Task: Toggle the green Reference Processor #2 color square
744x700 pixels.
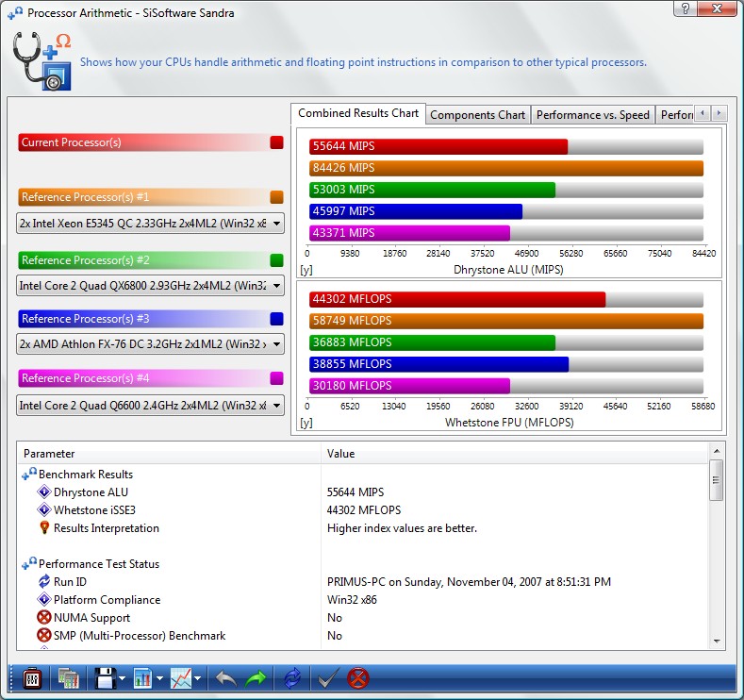Action: 276,260
